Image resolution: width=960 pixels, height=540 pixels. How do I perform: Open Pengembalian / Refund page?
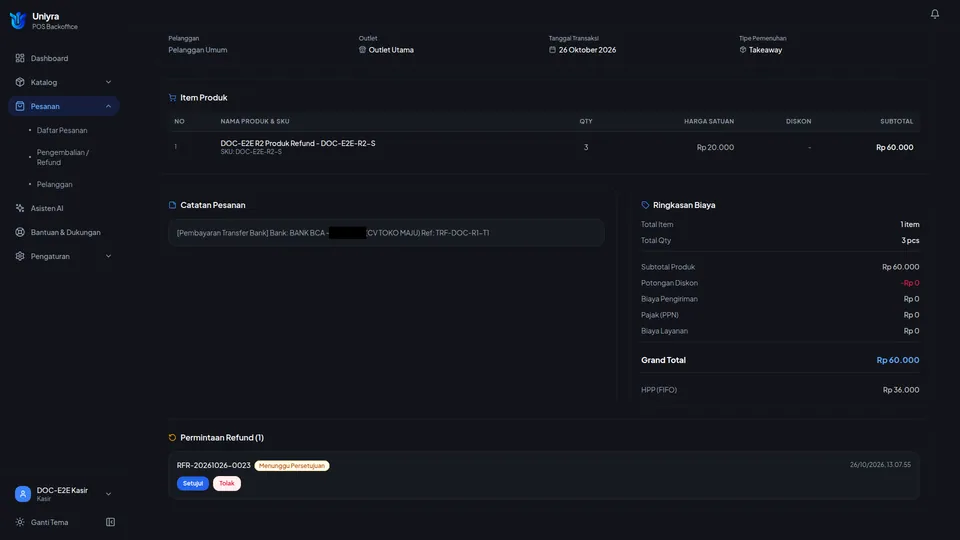coord(62,157)
